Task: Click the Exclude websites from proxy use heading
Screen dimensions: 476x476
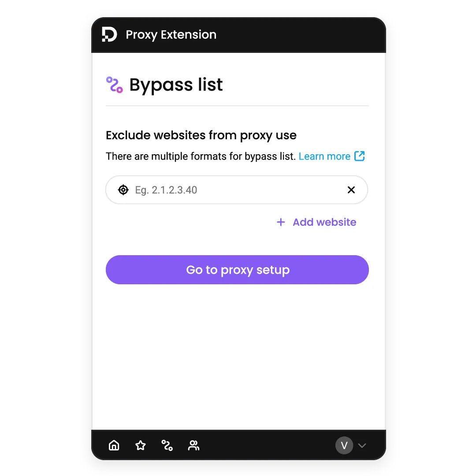Action: (x=201, y=135)
